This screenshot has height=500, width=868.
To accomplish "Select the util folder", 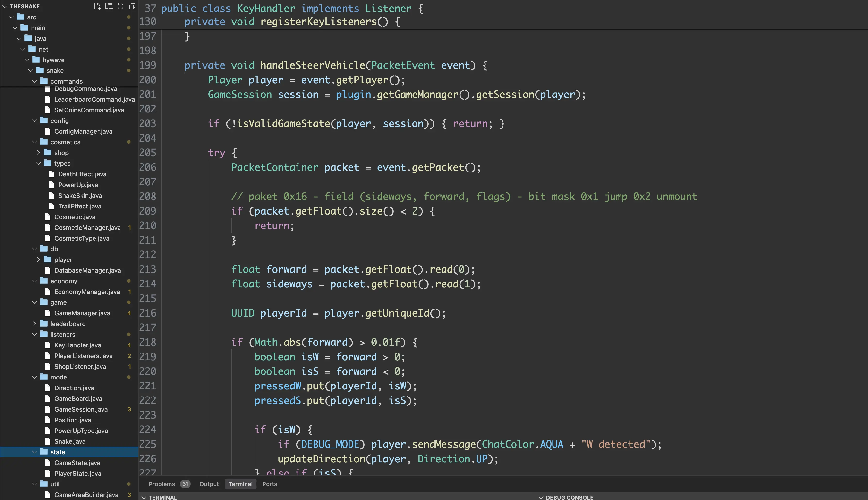I will point(55,484).
